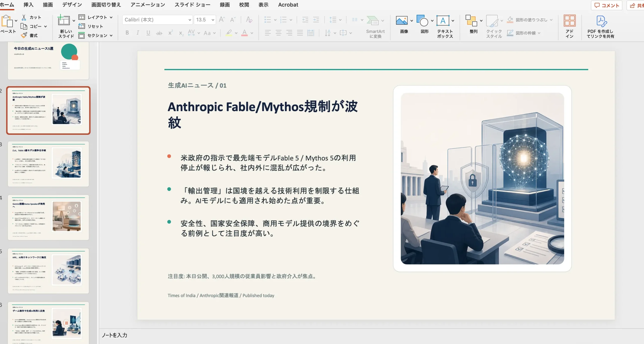
Task: Copy selection using the コピー icon
Action: [24, 26]
